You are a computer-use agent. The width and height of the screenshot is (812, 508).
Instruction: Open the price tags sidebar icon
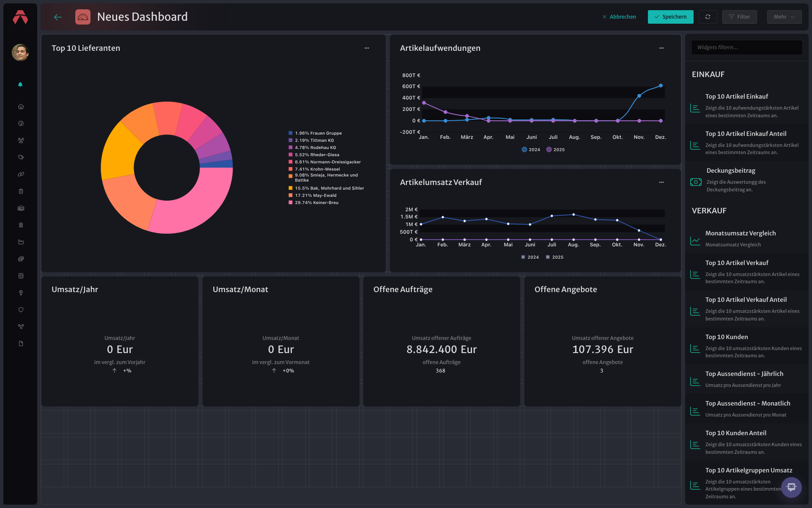pyautogui.click(x=21, y=157)
